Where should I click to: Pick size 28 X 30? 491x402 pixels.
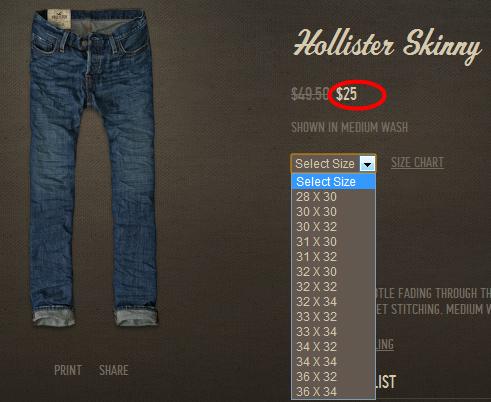tap(334, 197)
